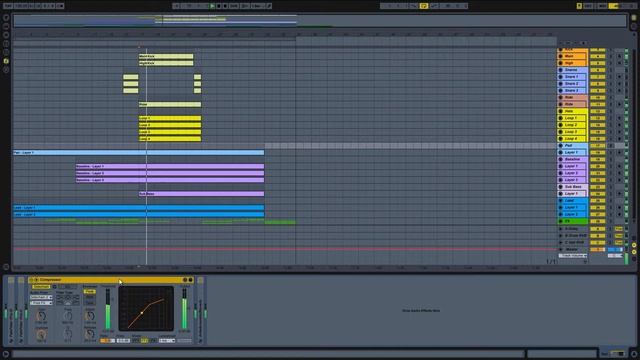Click the Compressor Attack knob
Viewport: 640px width, 360px height.
click(90, 316)
